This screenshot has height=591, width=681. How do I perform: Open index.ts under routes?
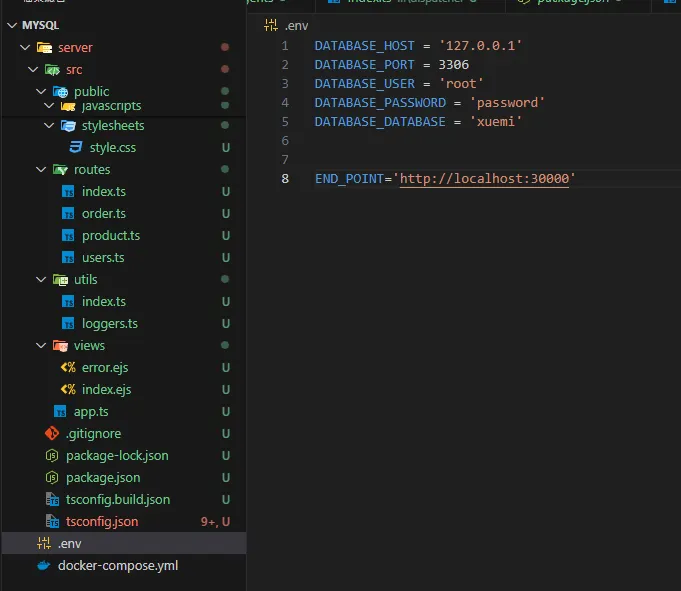pyautogui.click(x=104, y=191)
